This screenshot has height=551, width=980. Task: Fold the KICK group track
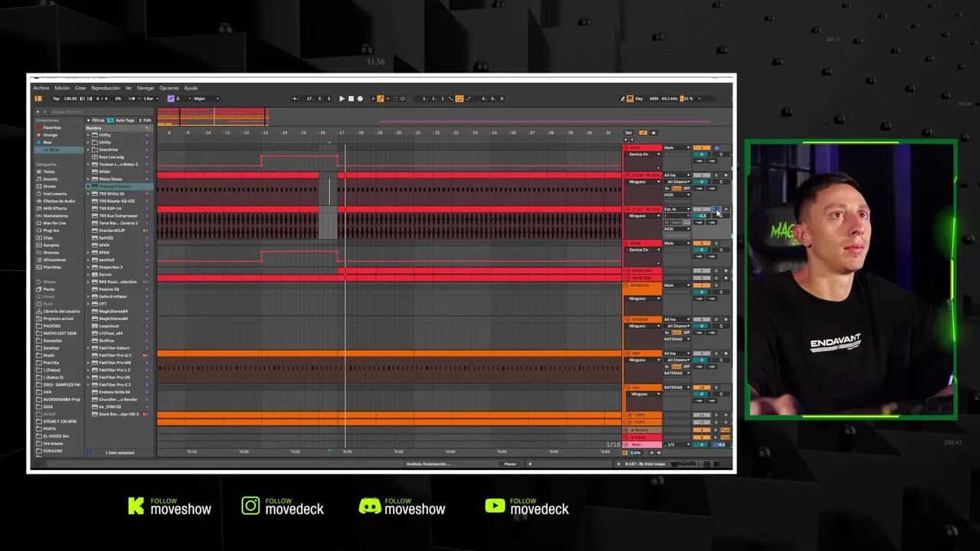click(627, 148)
